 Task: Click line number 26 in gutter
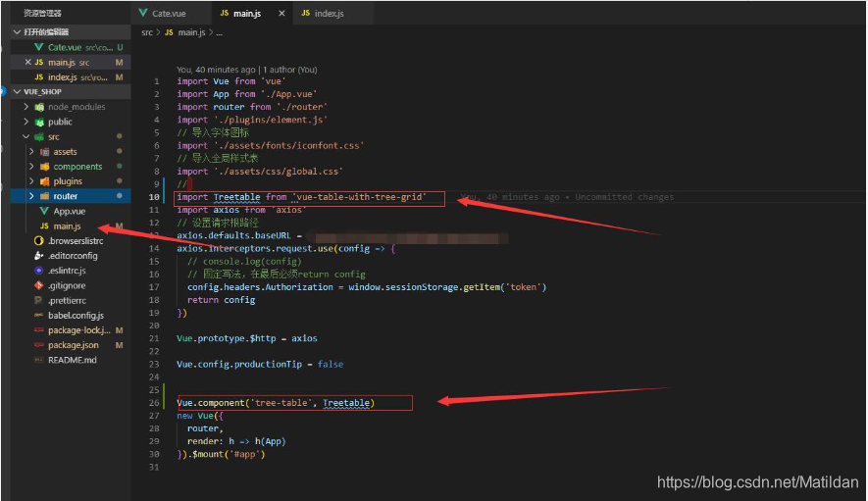point(154,403)
